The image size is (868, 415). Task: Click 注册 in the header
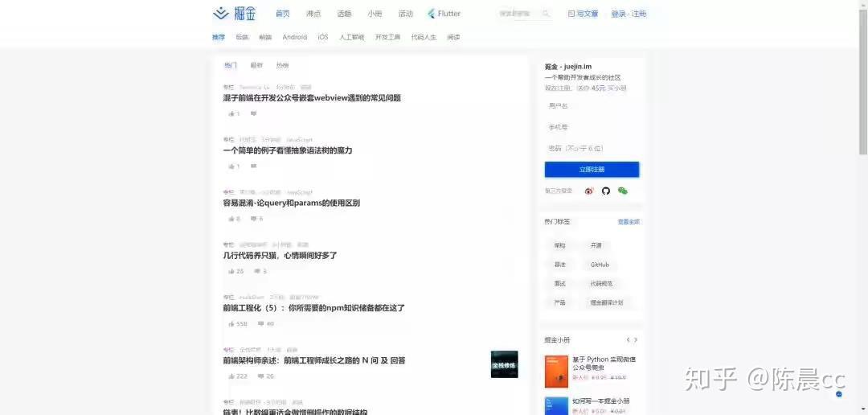[639, 14]
